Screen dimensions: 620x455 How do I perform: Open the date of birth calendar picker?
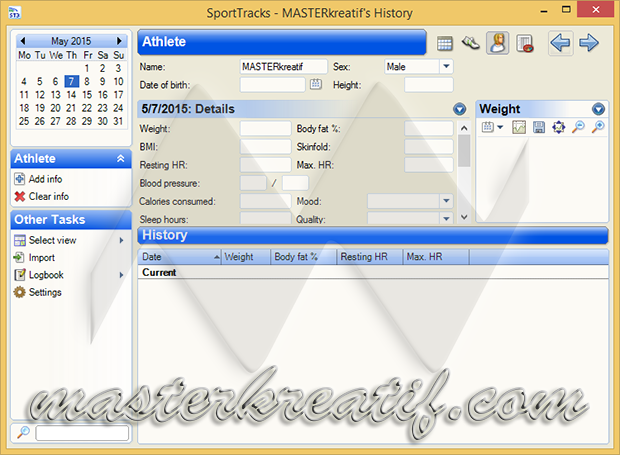pos(316,84)
